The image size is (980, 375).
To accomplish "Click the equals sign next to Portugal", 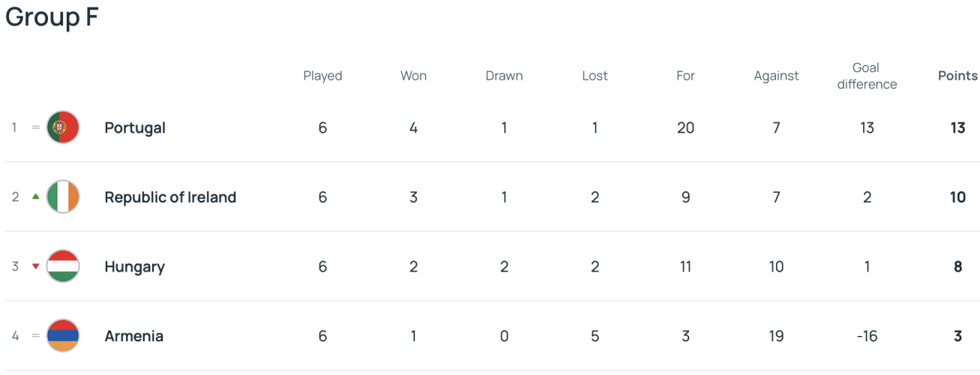I will click(x=35, y=127).
